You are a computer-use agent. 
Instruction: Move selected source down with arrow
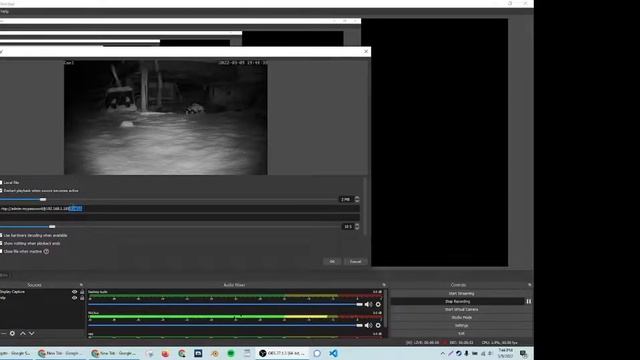coord(31,333)
